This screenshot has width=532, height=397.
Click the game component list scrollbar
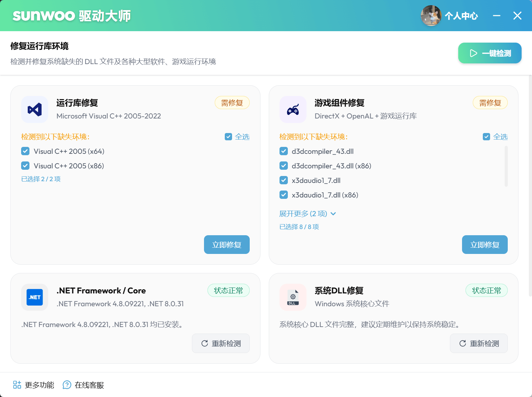pos(506,166)
